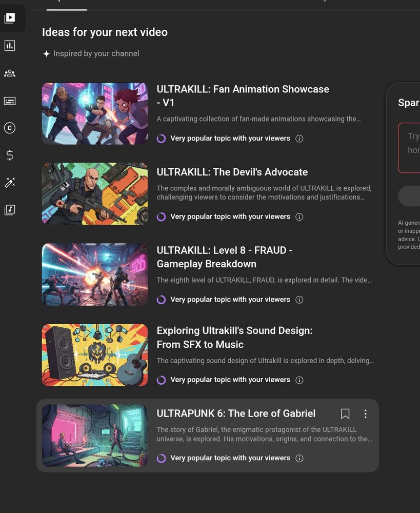Click the Fan Animation Showcase description text
This screenshot has width=420, height=513.
259,119
